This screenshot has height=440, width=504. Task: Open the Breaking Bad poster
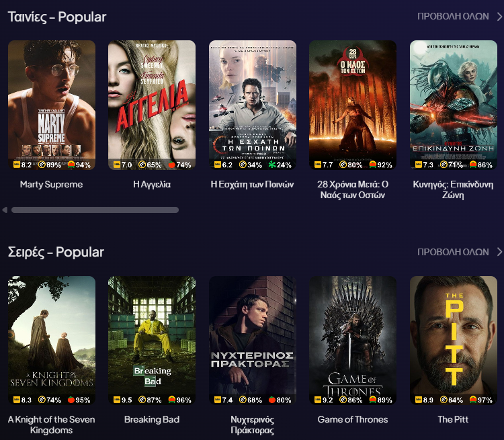point(152,333)
